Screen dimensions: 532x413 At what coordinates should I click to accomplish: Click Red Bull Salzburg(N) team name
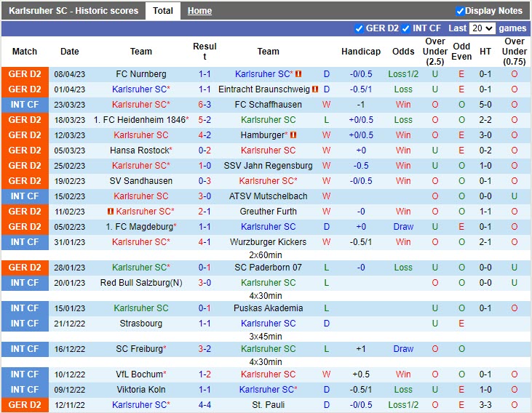(140, 282)
